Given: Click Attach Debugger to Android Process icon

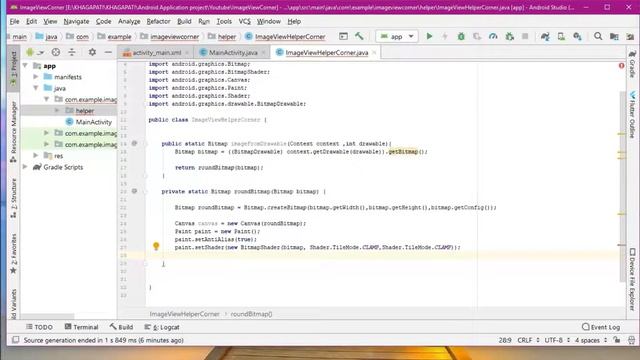Looking at the screenshot, I should click(x=509, y=36).
